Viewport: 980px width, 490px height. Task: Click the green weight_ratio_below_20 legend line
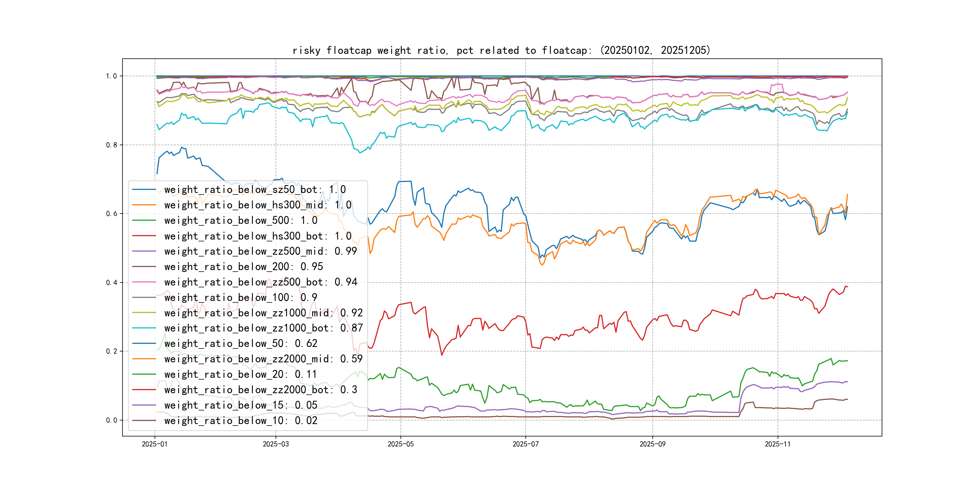coord(144,374)
